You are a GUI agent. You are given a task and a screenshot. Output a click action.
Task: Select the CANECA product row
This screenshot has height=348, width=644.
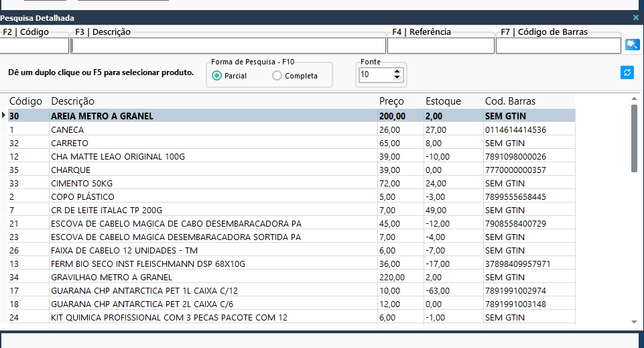(x=292, y=130)
